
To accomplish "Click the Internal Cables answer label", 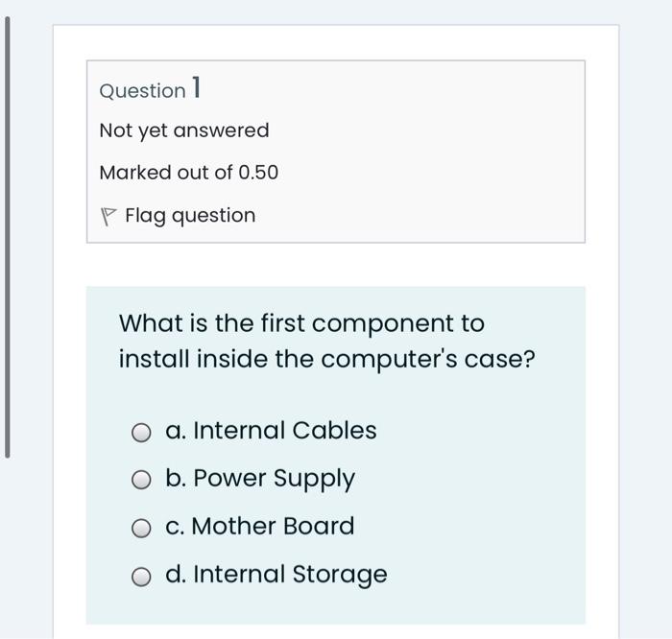I will point(284,431).
